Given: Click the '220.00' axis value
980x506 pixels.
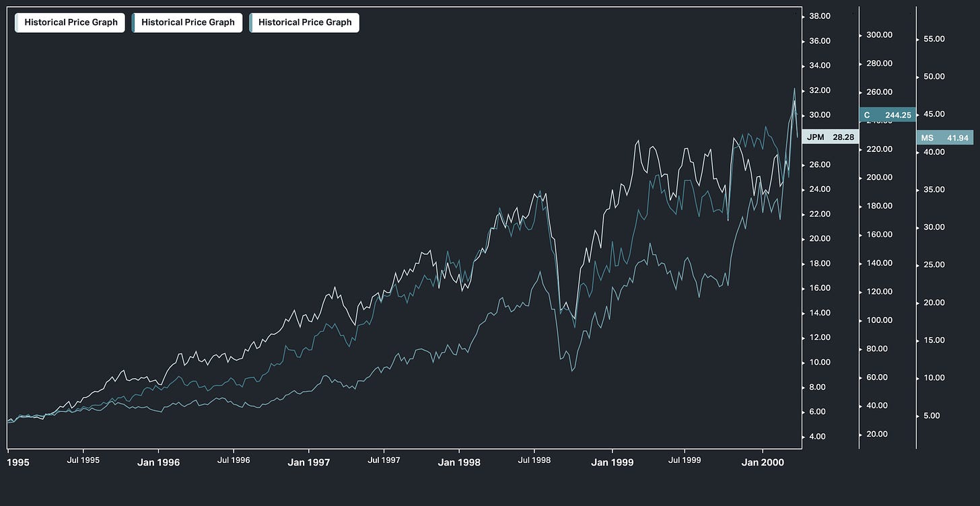Looking at the screenshot, I should (x=879, y=149).
